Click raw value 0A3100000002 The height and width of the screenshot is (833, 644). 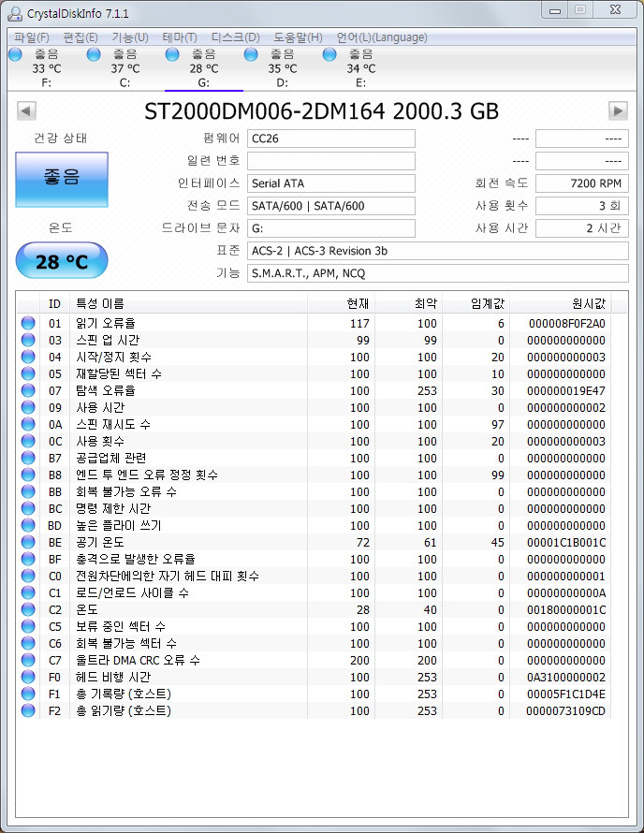(x=566, y=678)
